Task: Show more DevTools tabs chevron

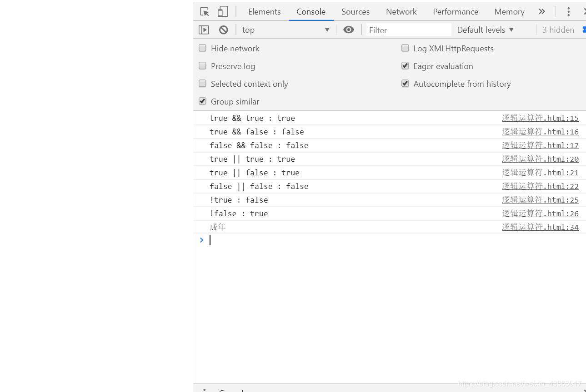Action: pos(541,12)
